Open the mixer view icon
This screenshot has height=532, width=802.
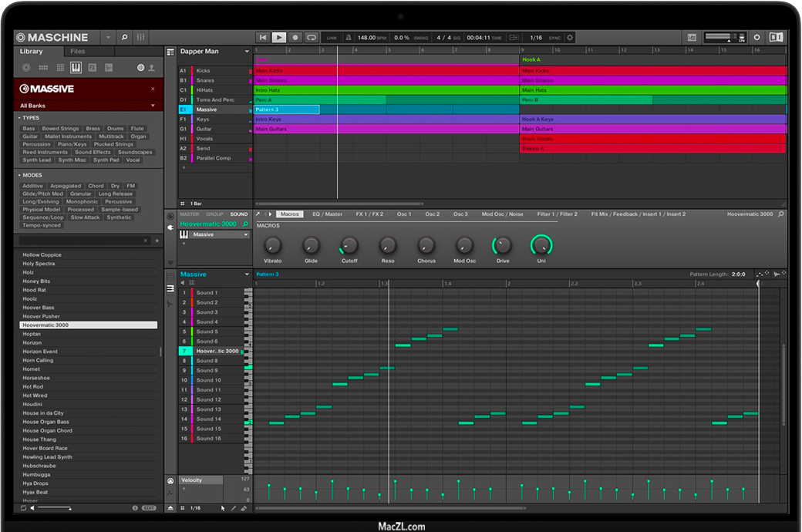141,37
